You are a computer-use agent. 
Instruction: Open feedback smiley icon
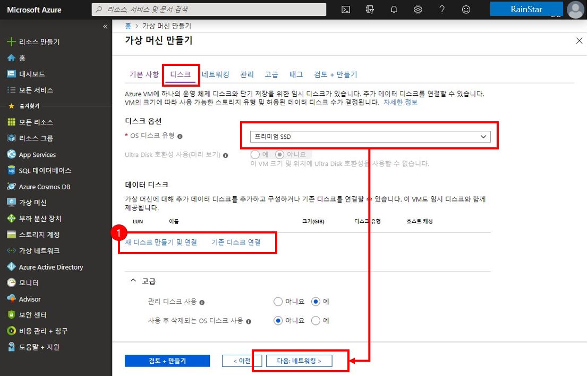[x=466, y=10]
